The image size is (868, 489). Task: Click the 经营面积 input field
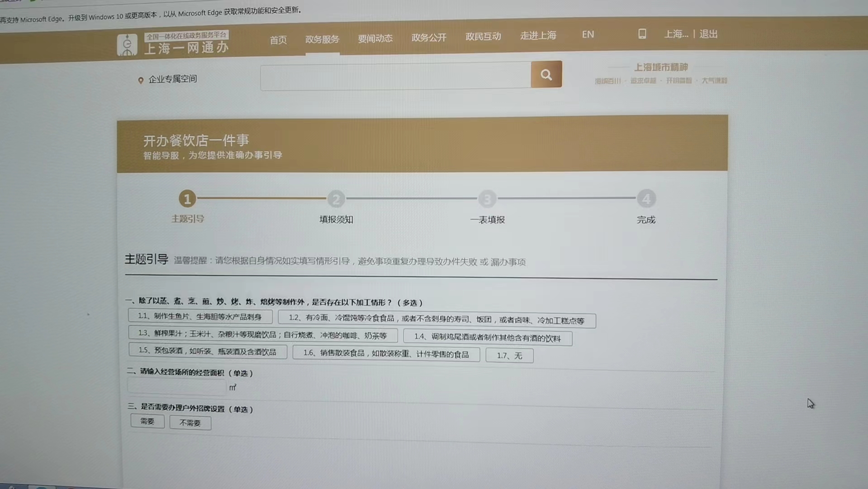tap(177, 386)
